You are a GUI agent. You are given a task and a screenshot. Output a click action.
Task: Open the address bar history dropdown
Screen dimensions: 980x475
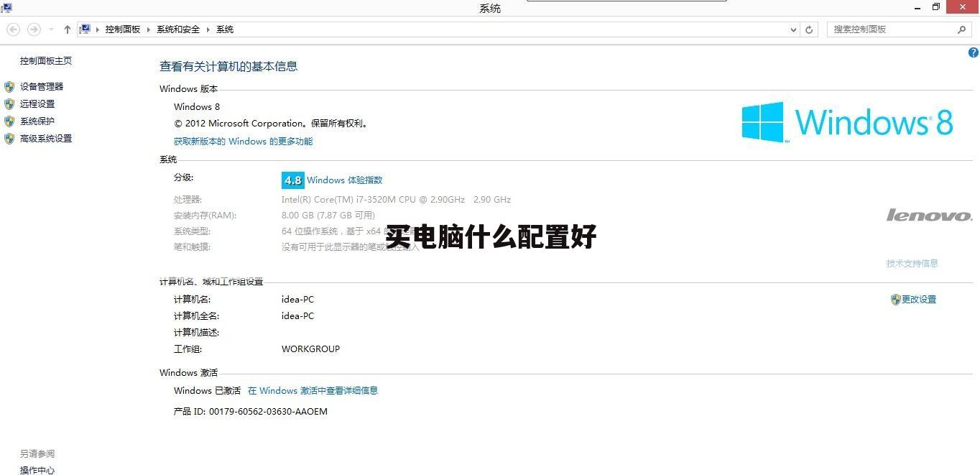click(x=793, y=29)
